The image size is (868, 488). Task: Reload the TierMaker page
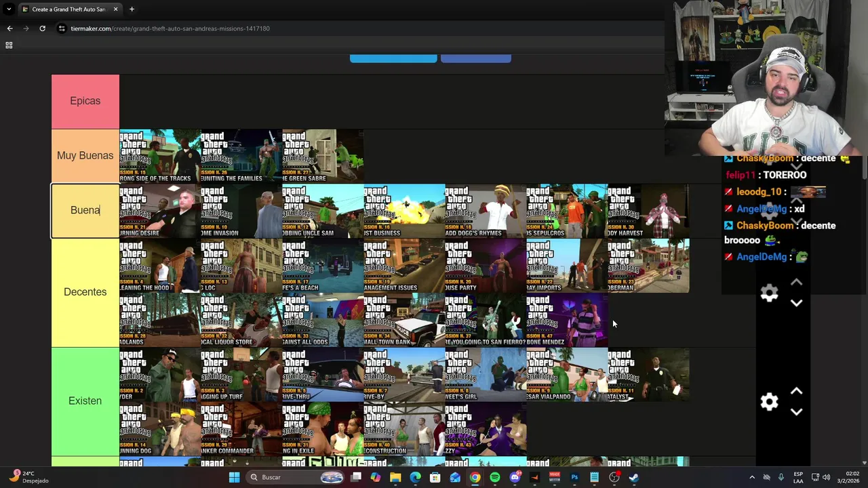42,28
